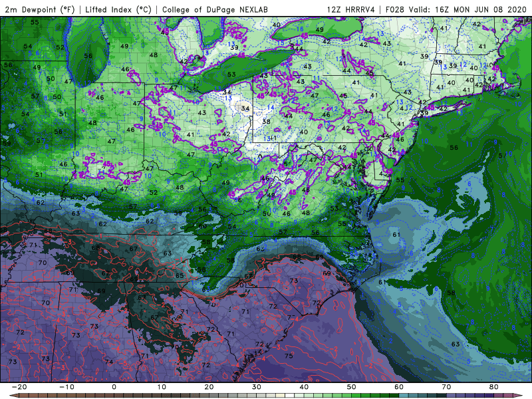Image resolution: width=532 pixels, height=399 pixels.
Task: Click the '10' label on the color scale
Action: coord(162,387)
